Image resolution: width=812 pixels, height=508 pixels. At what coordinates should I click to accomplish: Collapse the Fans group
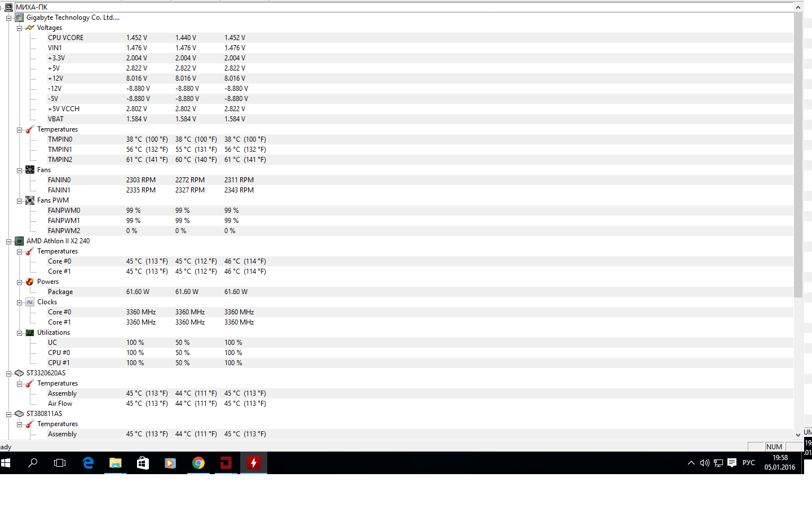click(20, 170)
